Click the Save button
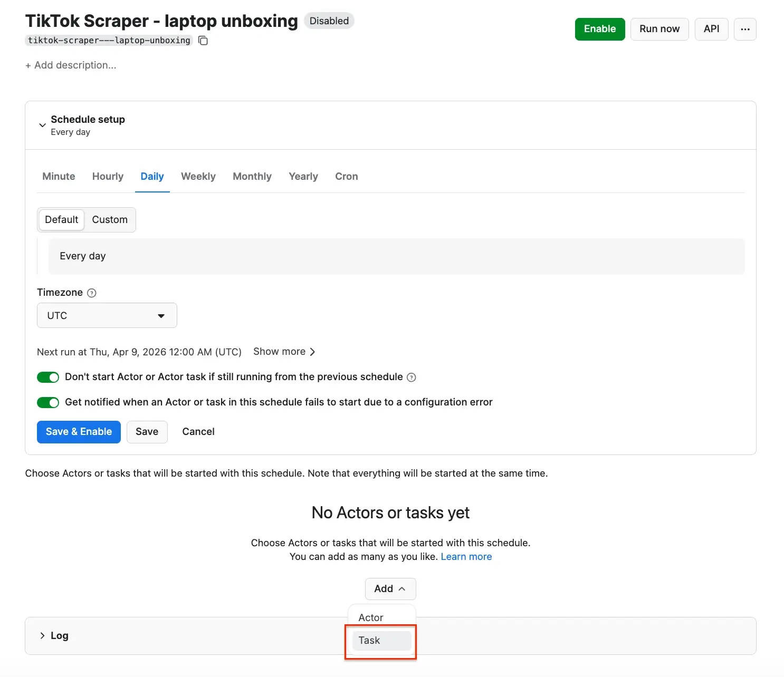Image resolution: width=784 pixels, height=677 pixels. (x=147, y=432)
